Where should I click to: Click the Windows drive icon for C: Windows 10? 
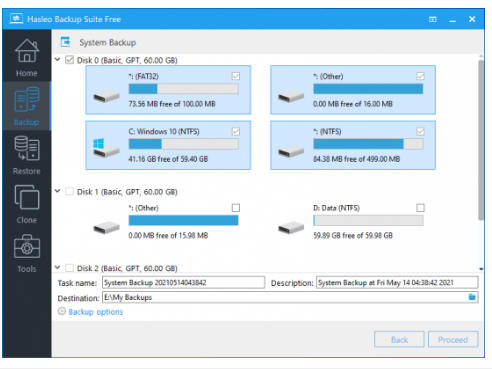coord(106,148)
